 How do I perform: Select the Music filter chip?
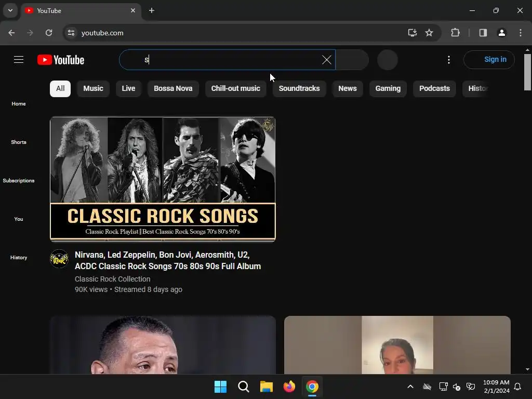pyautogui.click(x=93, y=88)
